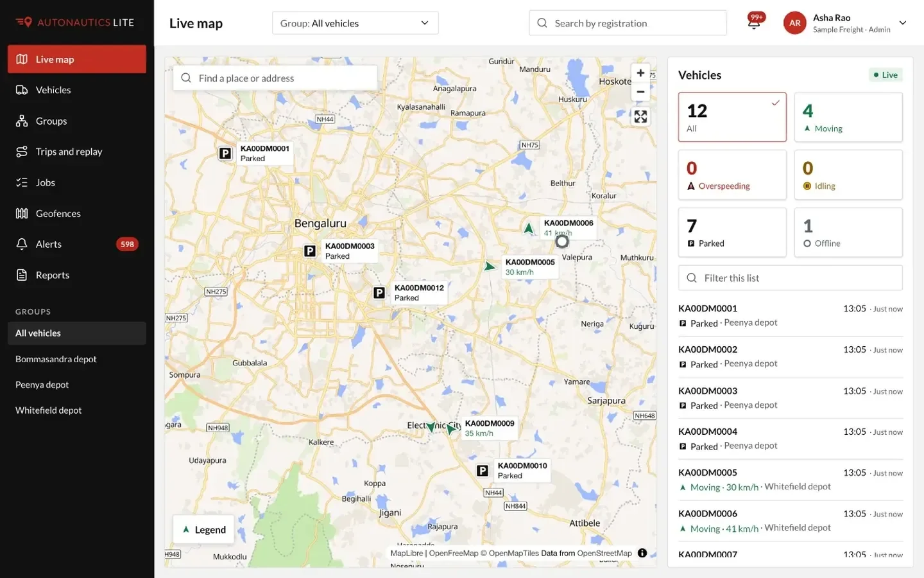Click the map zoom out button
The width and height of the screenshot is (924, 578).
point(640,92)
